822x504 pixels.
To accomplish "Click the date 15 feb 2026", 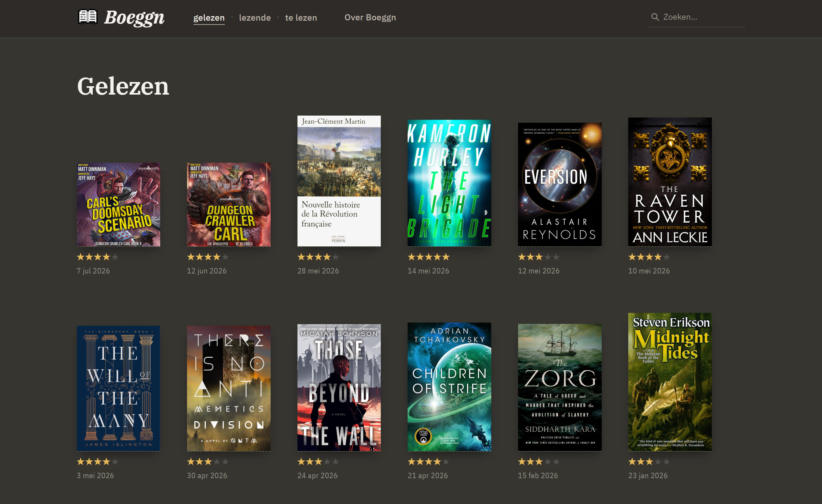I will (538, 476).
